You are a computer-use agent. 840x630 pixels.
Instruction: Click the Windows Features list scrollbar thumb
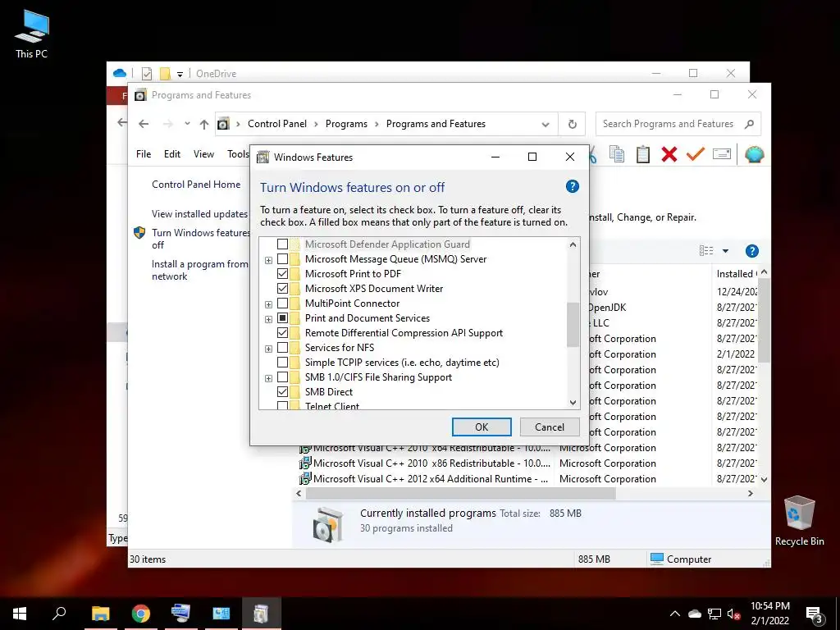(x=573, y=324)
